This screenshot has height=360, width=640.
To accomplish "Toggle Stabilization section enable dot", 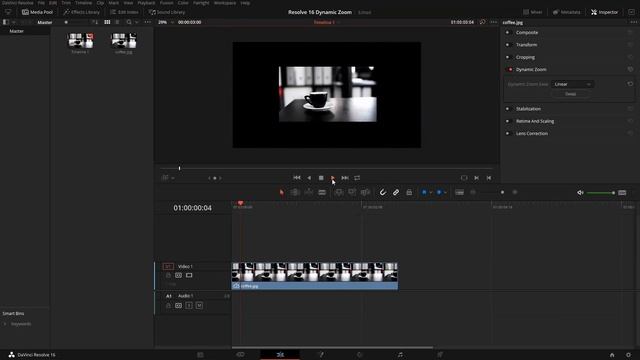I will (507, 109).
